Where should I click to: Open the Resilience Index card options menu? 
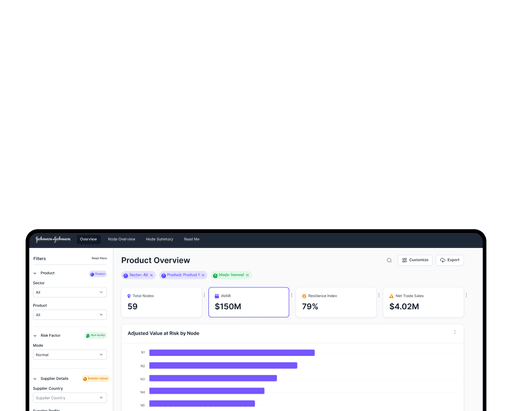tap(379, 295)
